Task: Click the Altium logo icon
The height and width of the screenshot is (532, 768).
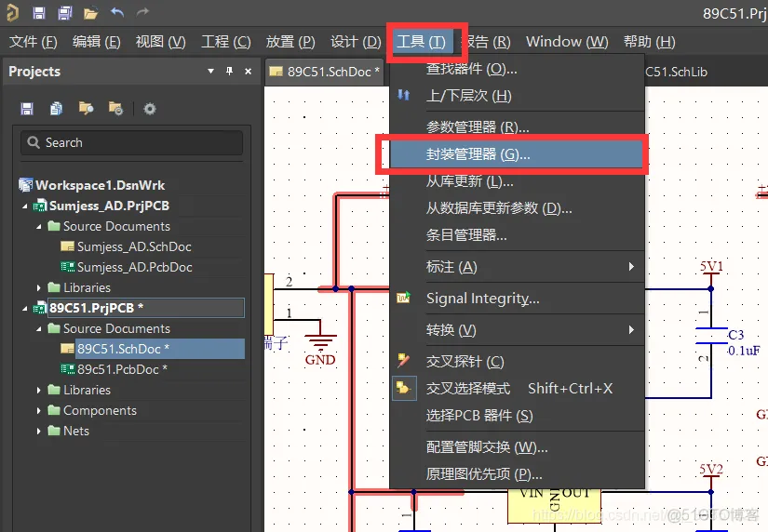Action: point(12,13)
